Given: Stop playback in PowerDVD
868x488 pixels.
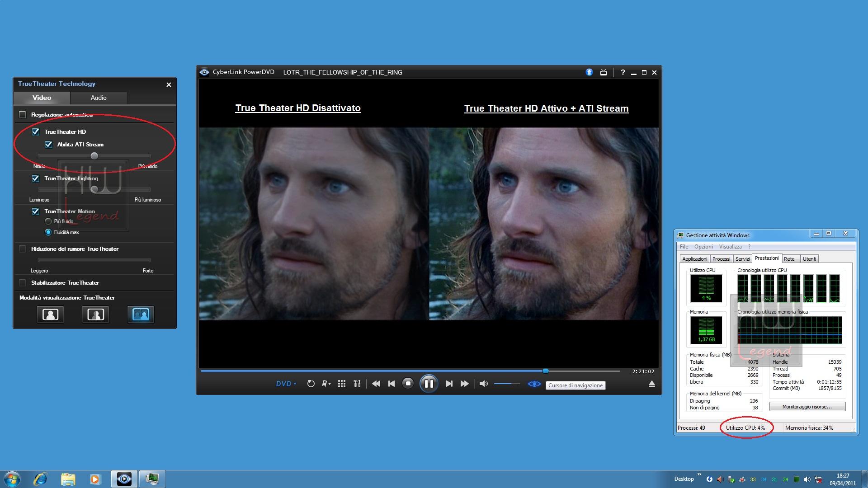Looking at the screenshot, I should point(408,384).
